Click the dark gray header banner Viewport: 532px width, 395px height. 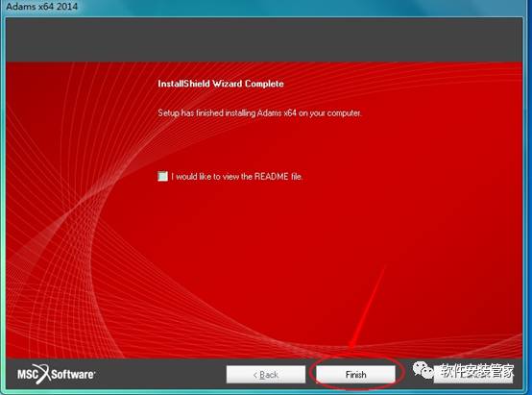264,39
